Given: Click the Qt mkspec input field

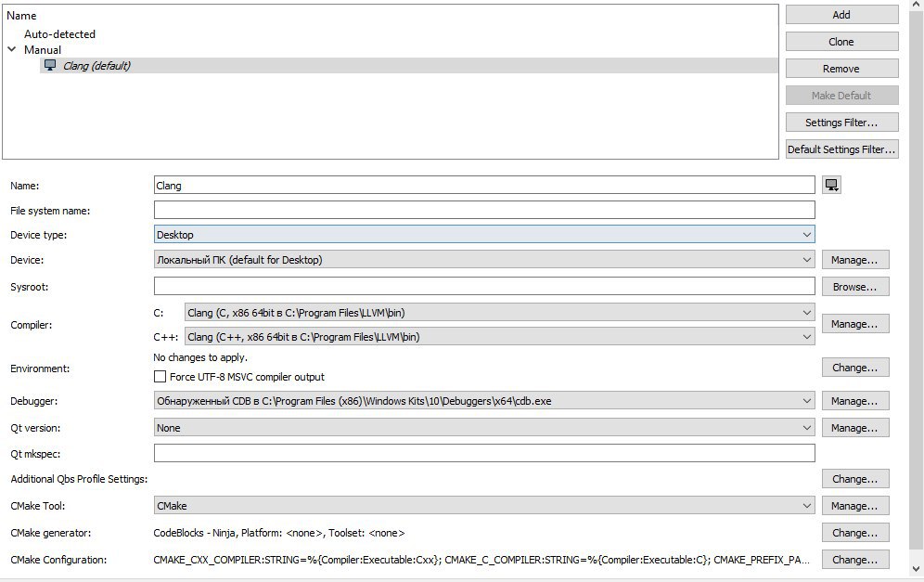Looking at the screenshot, I should pyautogui.click(x=484, y=453).
